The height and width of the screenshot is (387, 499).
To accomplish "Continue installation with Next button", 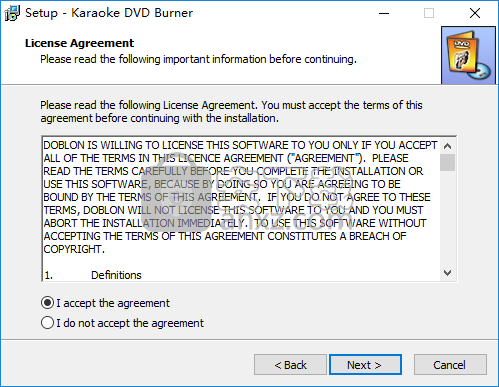I will (365, 365).
